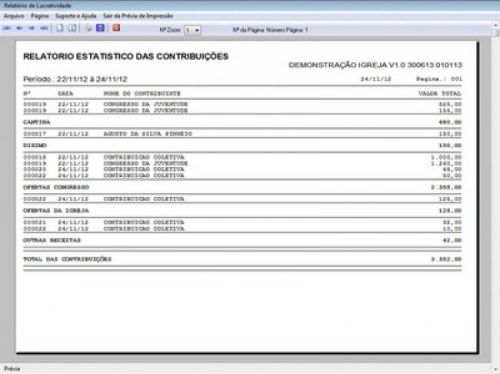Image resolution: width=500 pixels, height=374 pixels.
Task: Click the 'OFERTAS CONGRESSO' group label
Action: [56, 187]
